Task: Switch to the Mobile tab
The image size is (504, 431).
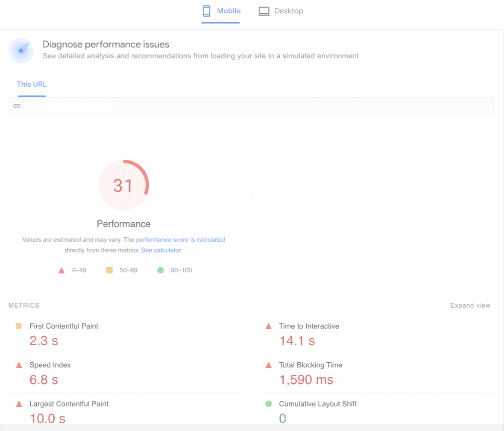Action: [x=221, y=11]
